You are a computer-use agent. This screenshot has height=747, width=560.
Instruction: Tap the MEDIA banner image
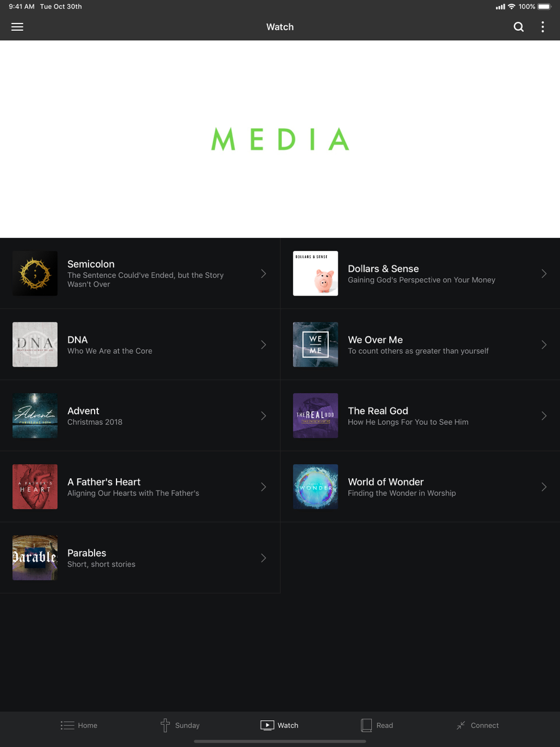coord(280,139)
